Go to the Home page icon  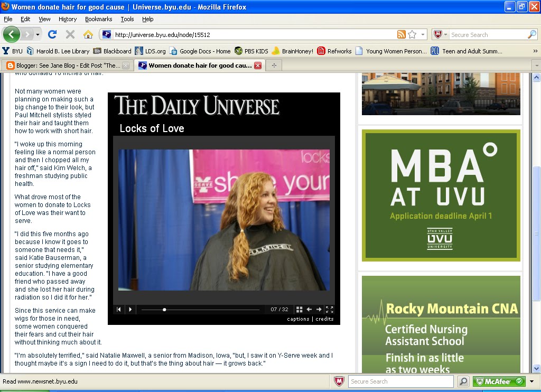(88, 34)
